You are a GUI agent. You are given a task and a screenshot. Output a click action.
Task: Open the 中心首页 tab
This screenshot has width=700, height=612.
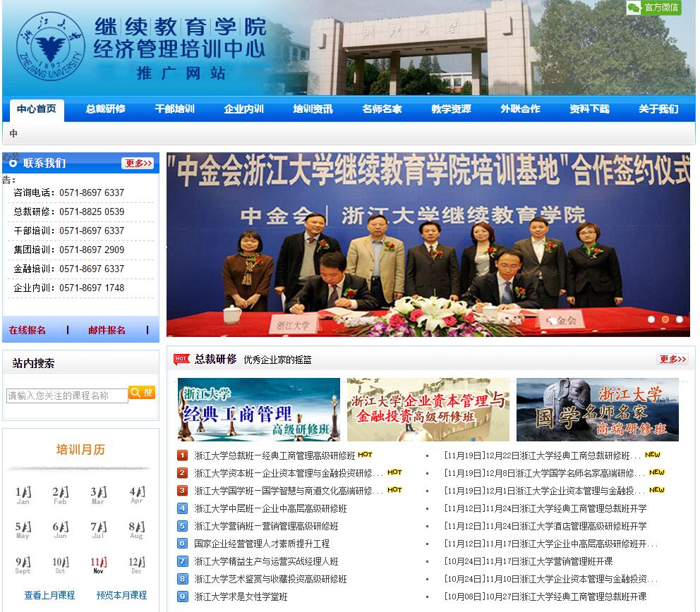point(37,110)
